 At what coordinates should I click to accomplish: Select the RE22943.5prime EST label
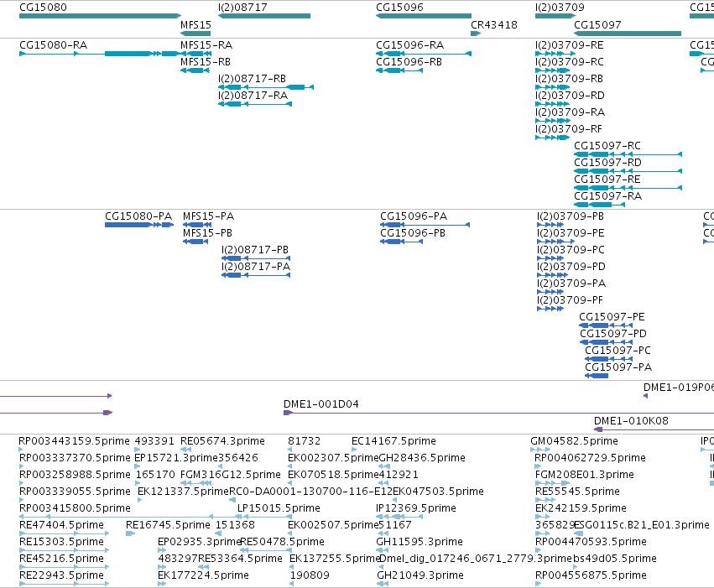(x=61, y=575)
